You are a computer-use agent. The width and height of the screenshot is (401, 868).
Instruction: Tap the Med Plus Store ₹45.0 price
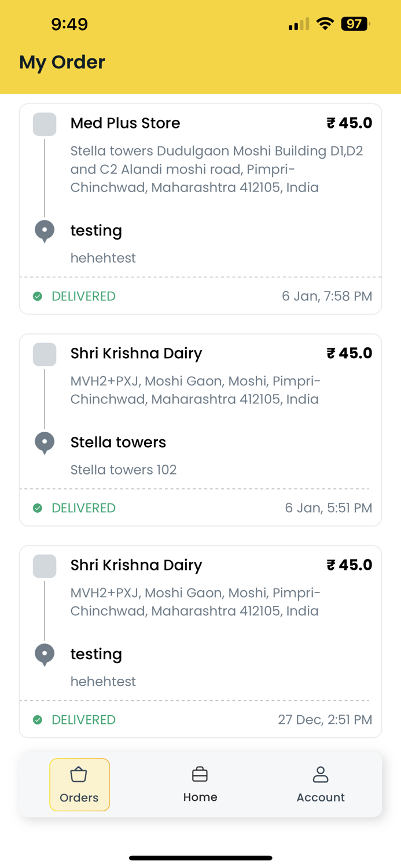(x=349, y=123)
